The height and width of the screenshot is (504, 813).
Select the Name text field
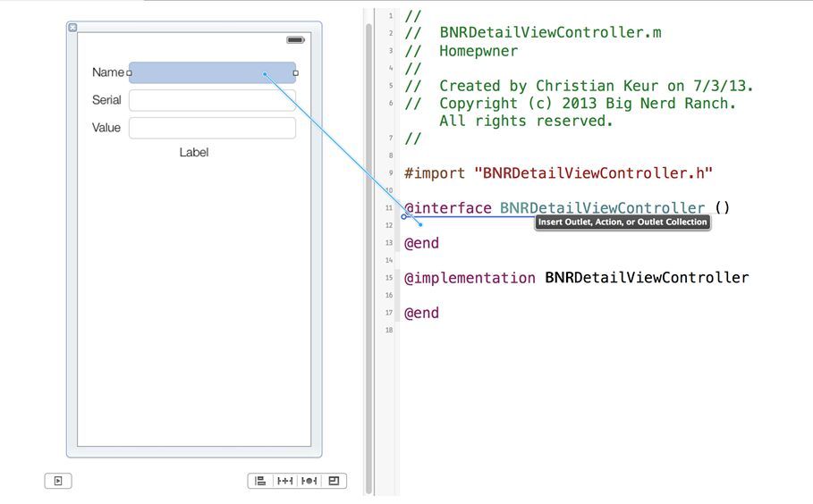[213, 72]
